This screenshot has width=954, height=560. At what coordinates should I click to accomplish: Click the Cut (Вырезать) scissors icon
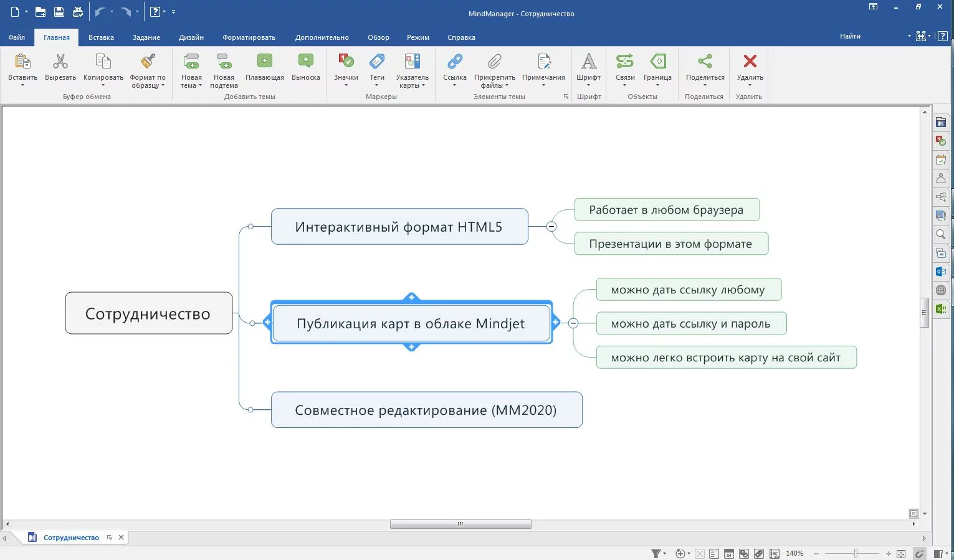pyautogui.click(x=60, y=61)
